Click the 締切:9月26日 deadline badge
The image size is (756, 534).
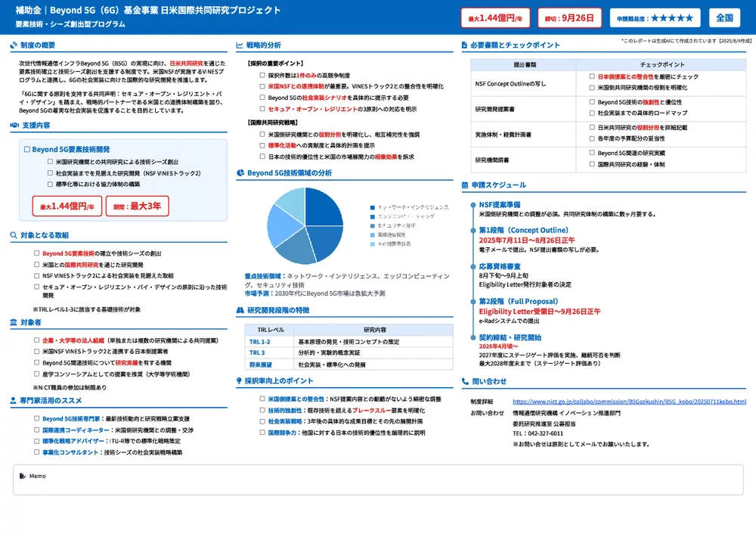point(569,18)
